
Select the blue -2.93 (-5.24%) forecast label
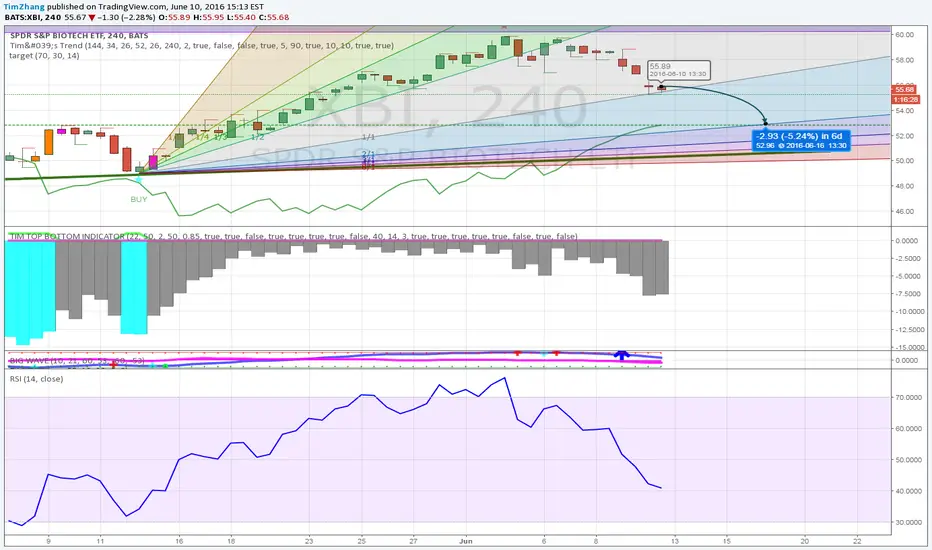pos(801,140)
